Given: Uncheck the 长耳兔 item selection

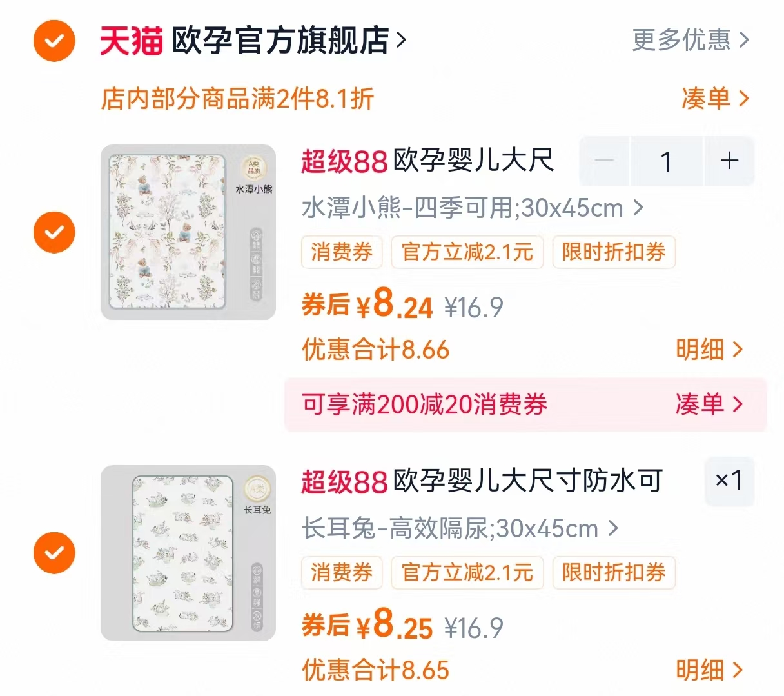Looking at the screenshot, I should [x=54, y=552].
